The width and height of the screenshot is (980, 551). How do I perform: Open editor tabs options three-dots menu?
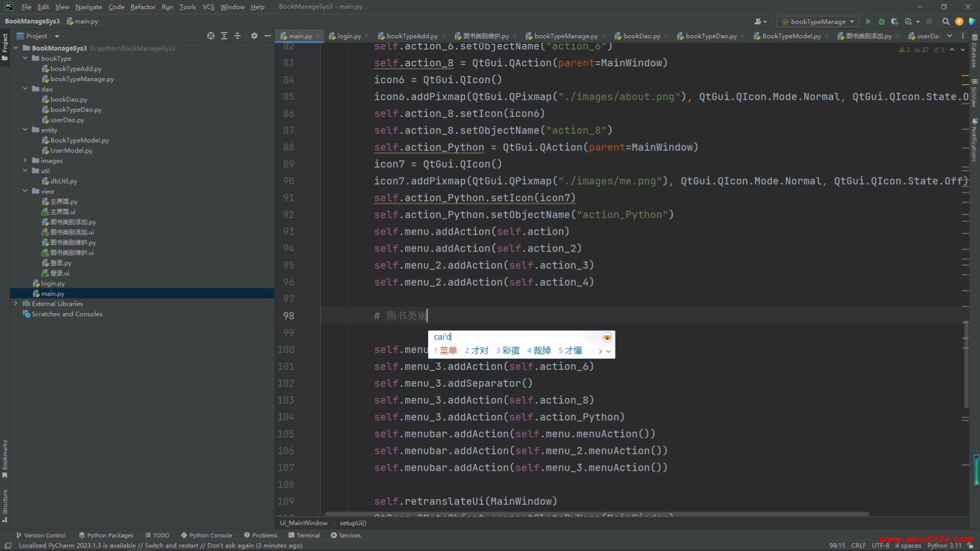point(963,36)
